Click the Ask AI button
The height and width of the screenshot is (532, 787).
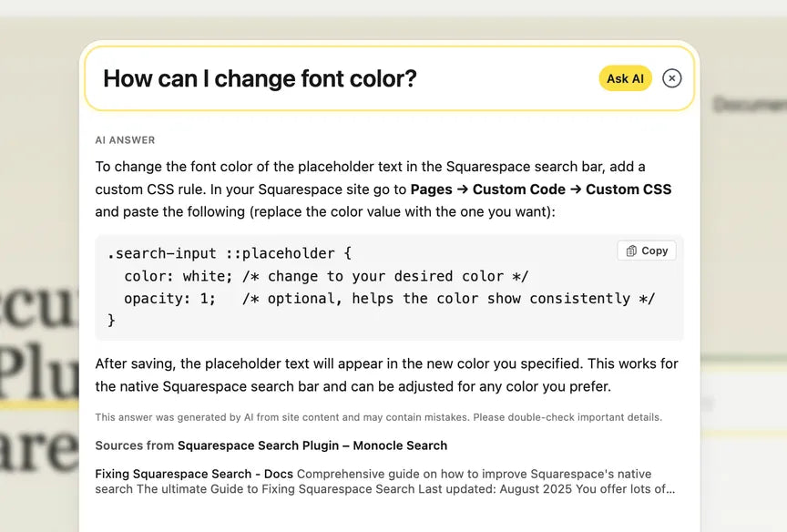[625, 78]
